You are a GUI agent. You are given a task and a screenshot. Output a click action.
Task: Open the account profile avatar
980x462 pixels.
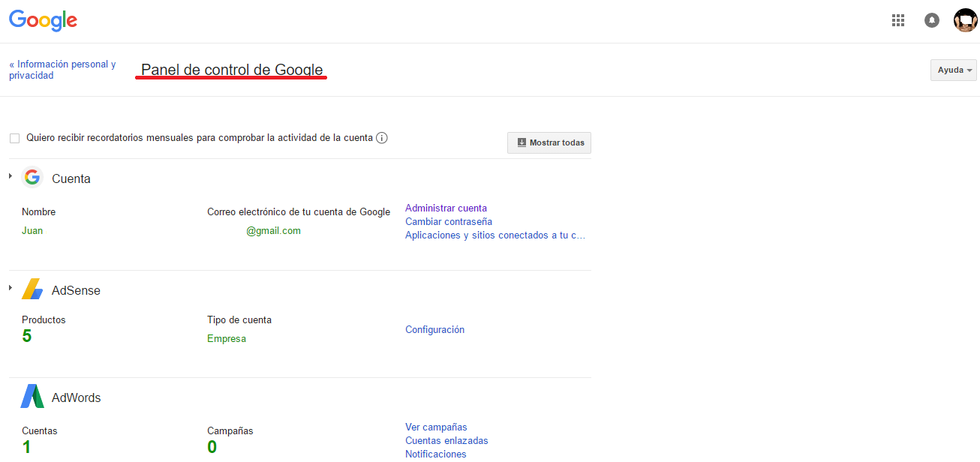click(966, 20)
